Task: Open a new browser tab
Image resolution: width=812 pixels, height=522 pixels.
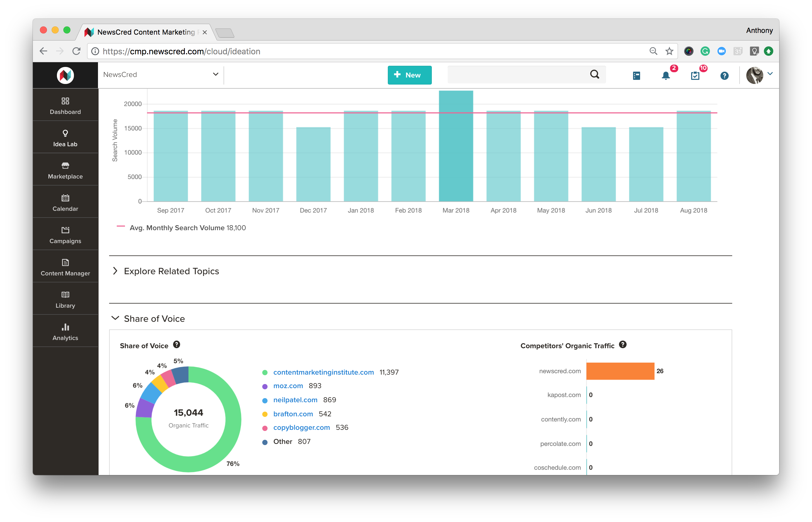Action: [x=224, y=33]
